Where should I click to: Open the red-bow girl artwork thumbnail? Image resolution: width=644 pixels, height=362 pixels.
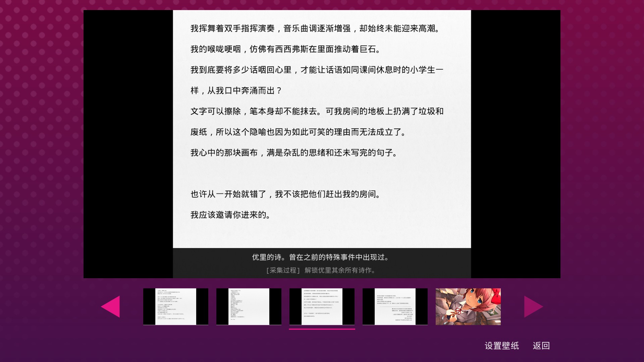[468, 306]
